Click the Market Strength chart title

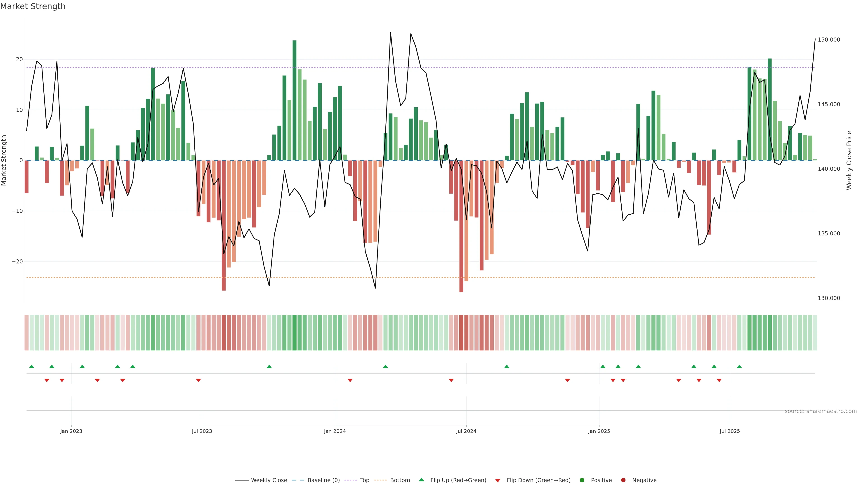(33, 6)
